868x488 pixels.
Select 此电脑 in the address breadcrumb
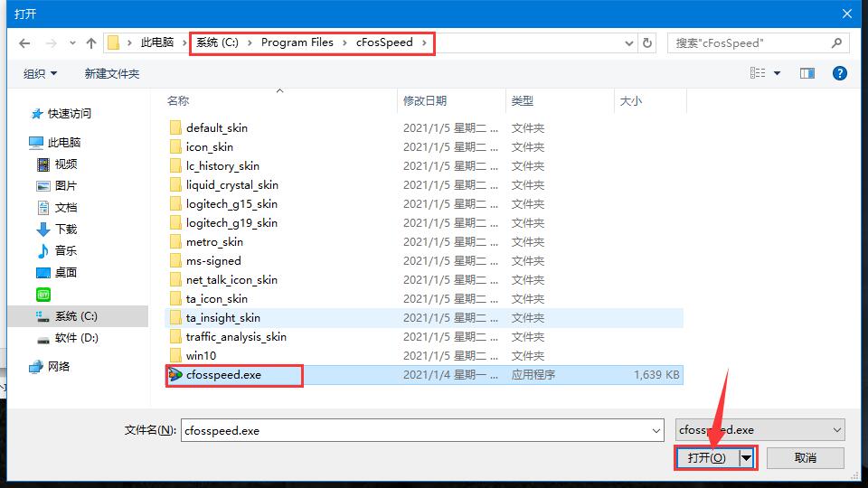pyautogui.click(x=157, y=42)
